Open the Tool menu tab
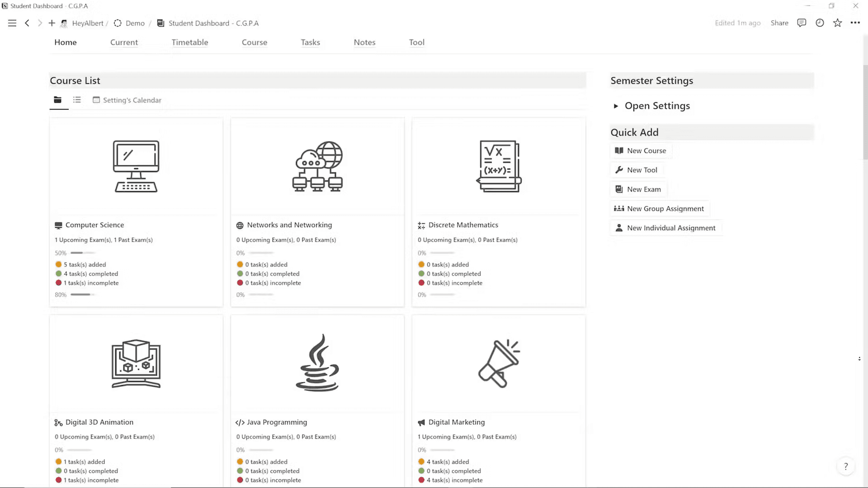The image size is (868, 488). point(417,42)
